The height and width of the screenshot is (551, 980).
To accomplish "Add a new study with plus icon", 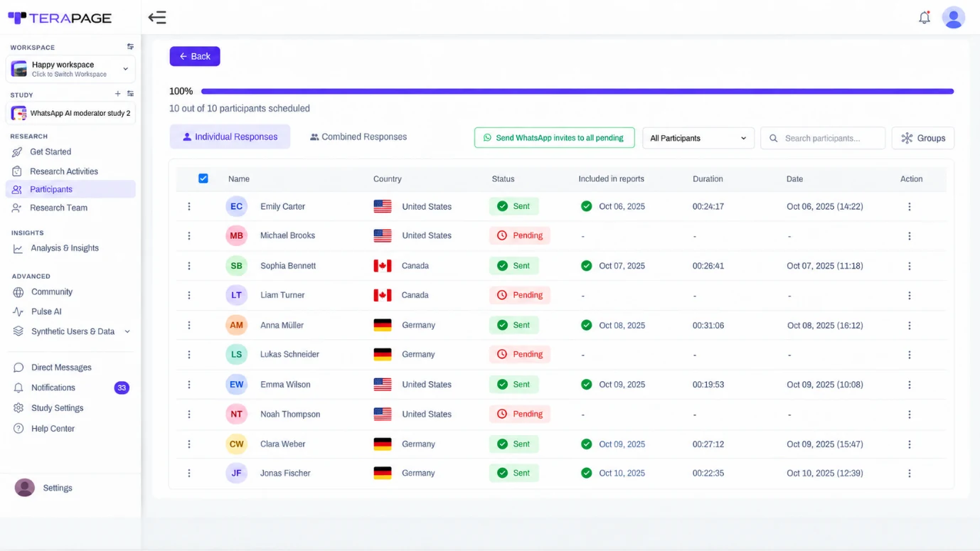I will [x=117, y=94].
